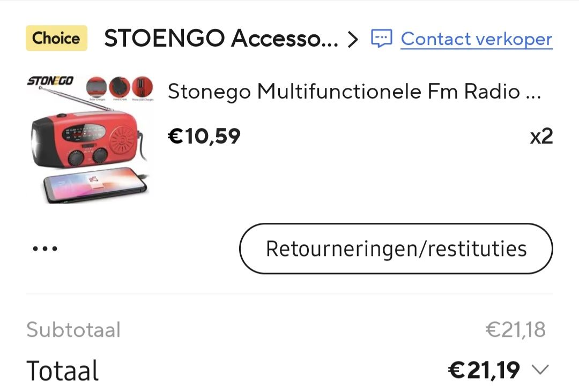
Task: Click the hand crank circle in the product image
Action: 120,86
